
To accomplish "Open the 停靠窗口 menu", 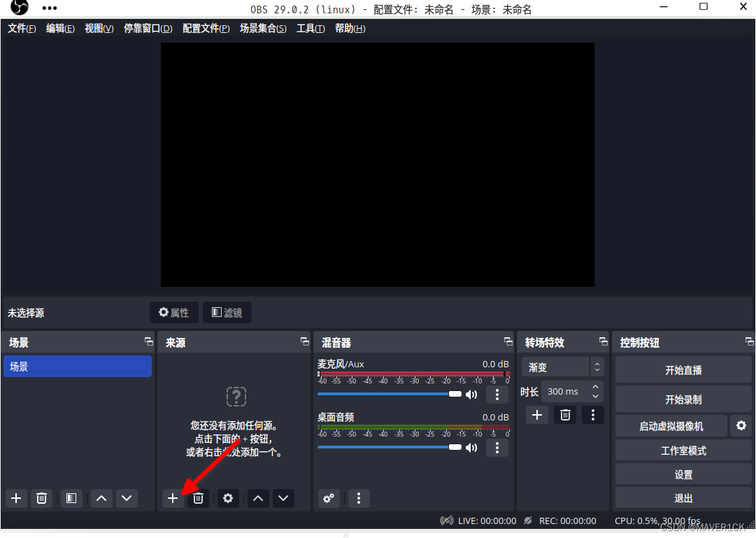I will (148, 29).
